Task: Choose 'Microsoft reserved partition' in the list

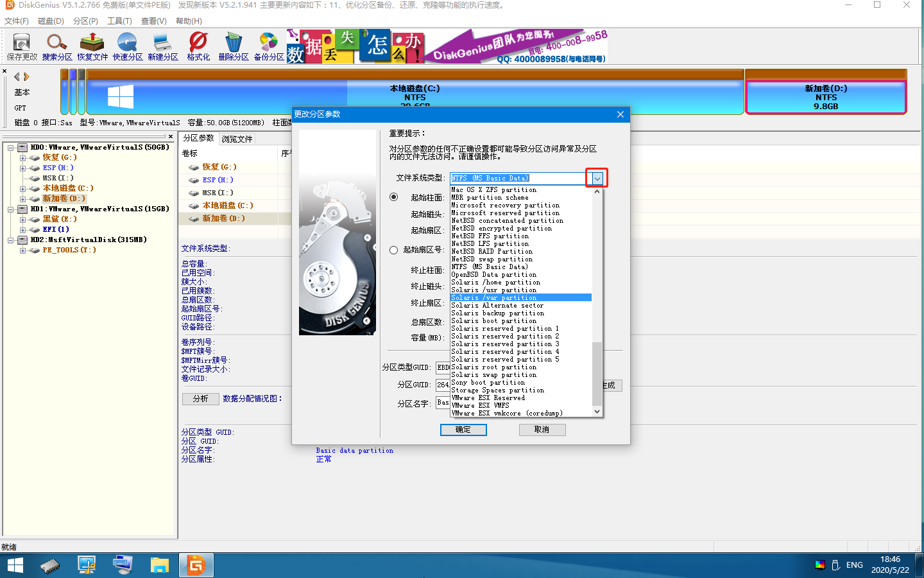Action: click(520, 213)
